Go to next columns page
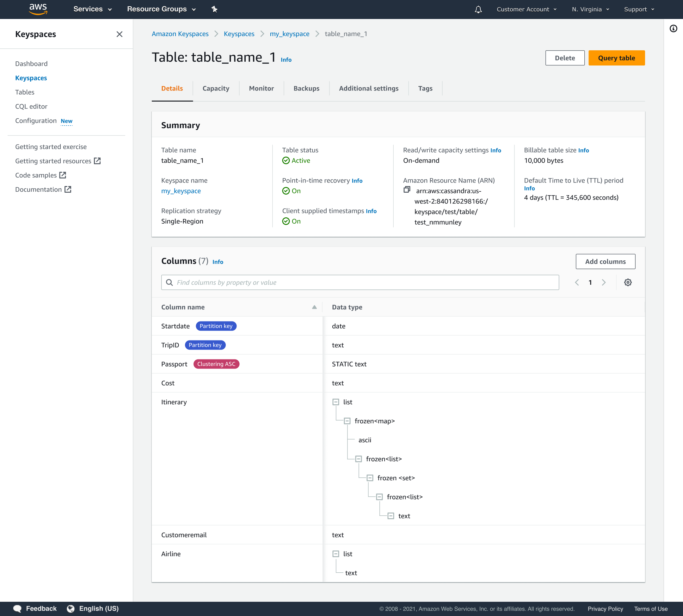The image size is (683, 616). (604, 282)
